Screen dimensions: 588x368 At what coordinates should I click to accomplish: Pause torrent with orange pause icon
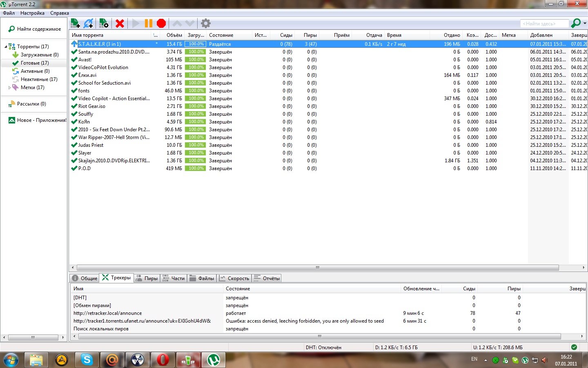click(x=149, y=23)
